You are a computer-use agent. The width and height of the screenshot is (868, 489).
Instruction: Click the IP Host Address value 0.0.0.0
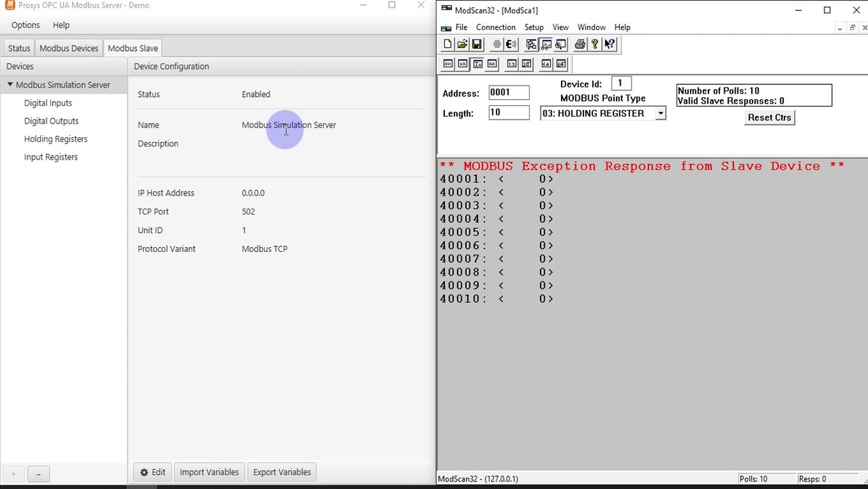click(253, 193)
